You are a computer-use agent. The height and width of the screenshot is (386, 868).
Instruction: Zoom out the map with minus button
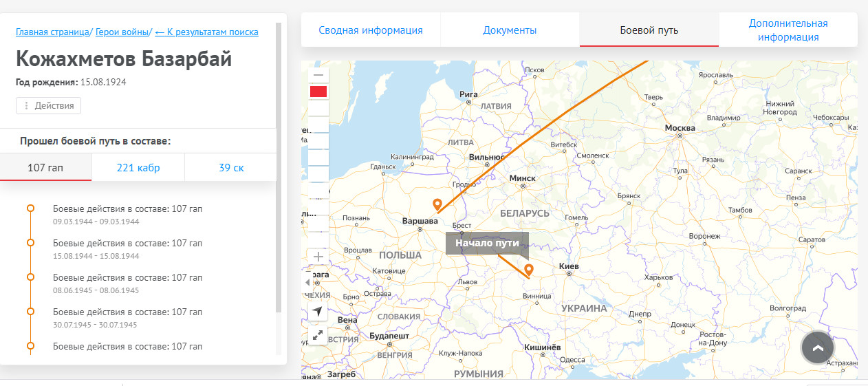pos(318,74)
